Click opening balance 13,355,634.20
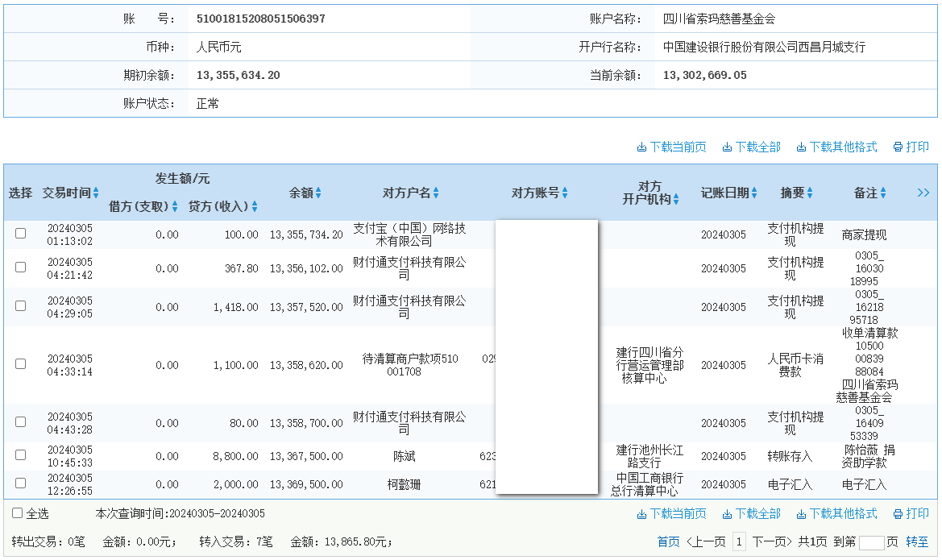 238,75
